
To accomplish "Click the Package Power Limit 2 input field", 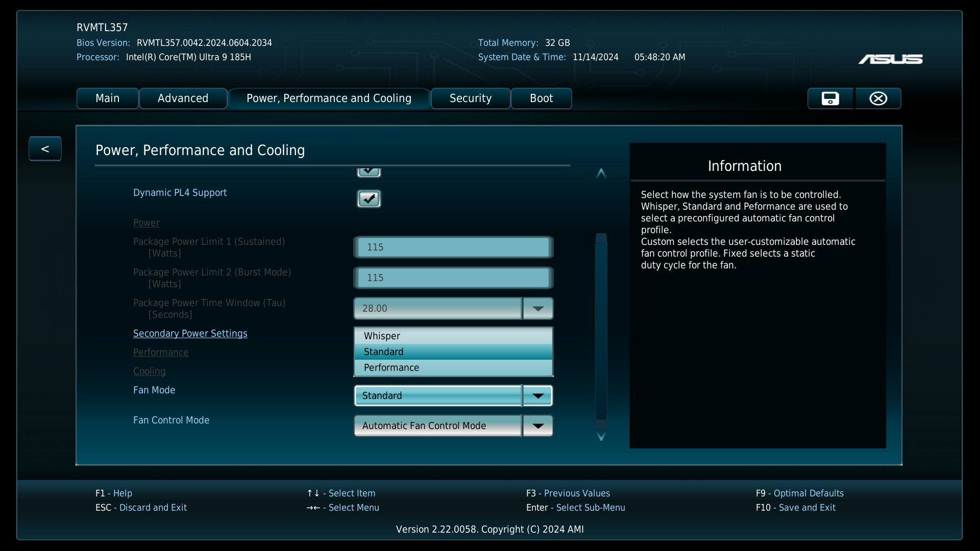I will 453,278.
